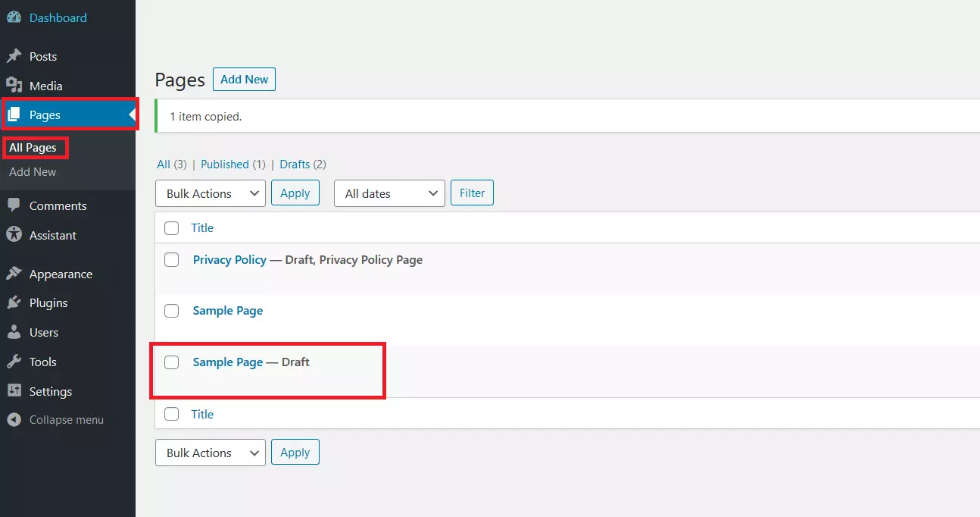Open the top Bulk Actions dropdown
Screen dimensions: 980x517
click(x=211, y=193)
